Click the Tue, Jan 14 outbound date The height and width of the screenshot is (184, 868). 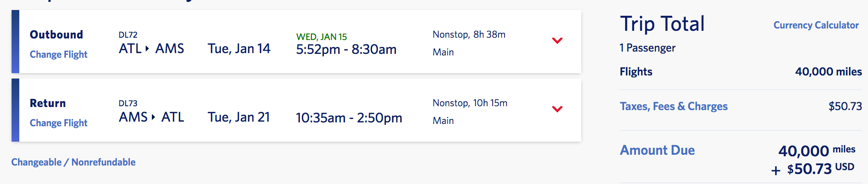click(x=239, y=49)
